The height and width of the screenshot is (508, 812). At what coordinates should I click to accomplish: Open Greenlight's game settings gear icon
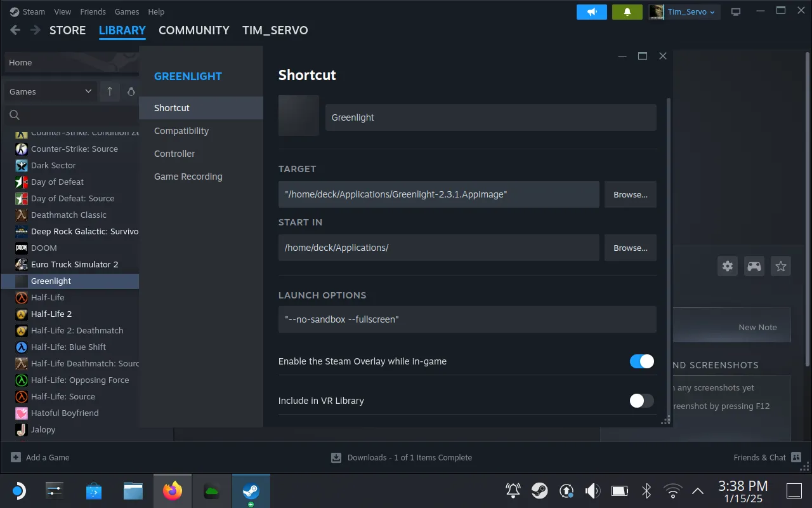[x=727, y=266]
